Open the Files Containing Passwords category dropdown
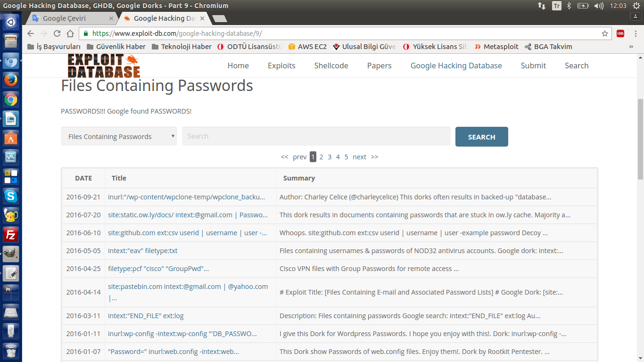The height and width of the screenshot is (362, 644). tap(119, 136)
